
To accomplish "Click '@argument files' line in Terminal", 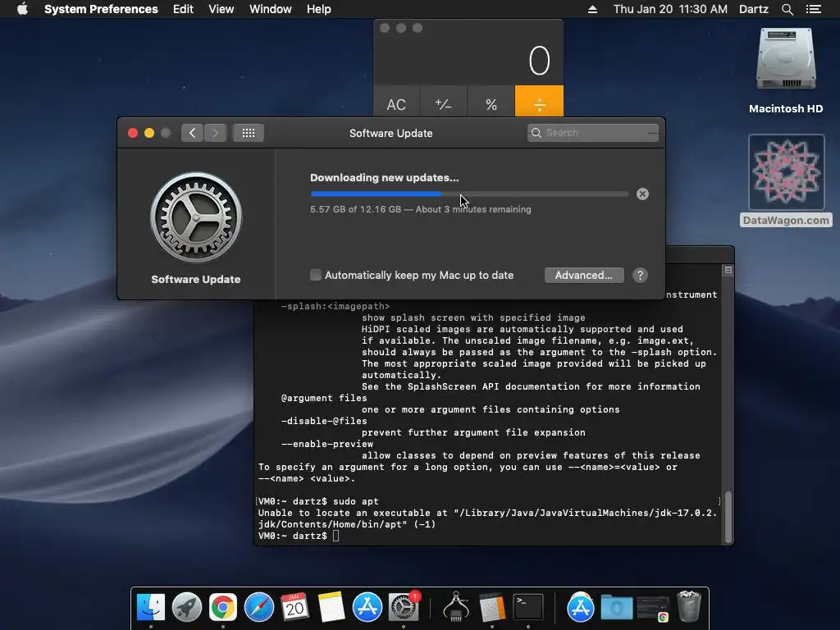I will pyautogui.click(x=324, y=398).
